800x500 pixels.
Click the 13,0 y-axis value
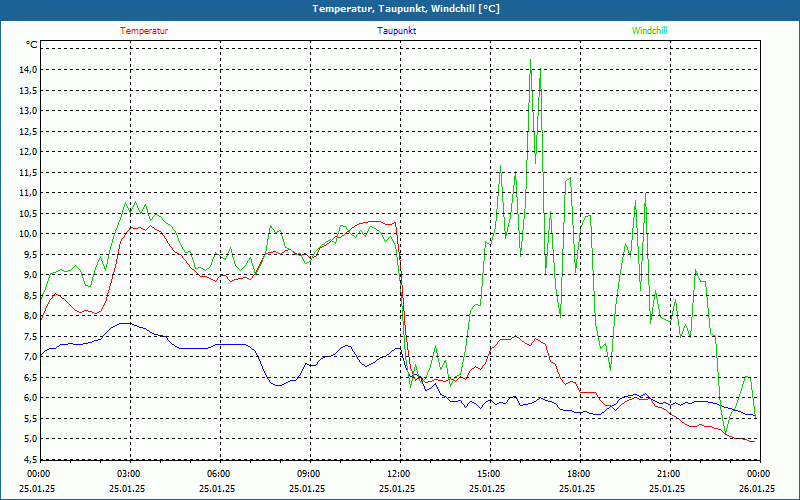[29, 111]
